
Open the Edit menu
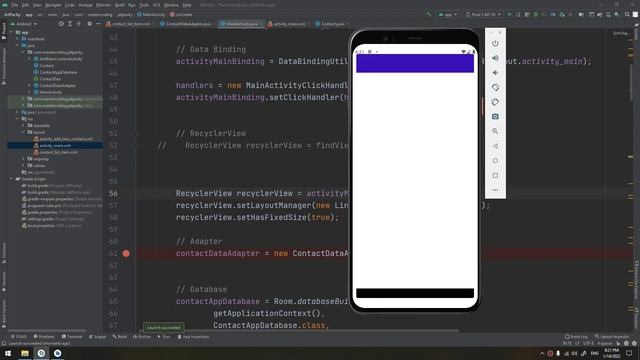coord(25,5)
